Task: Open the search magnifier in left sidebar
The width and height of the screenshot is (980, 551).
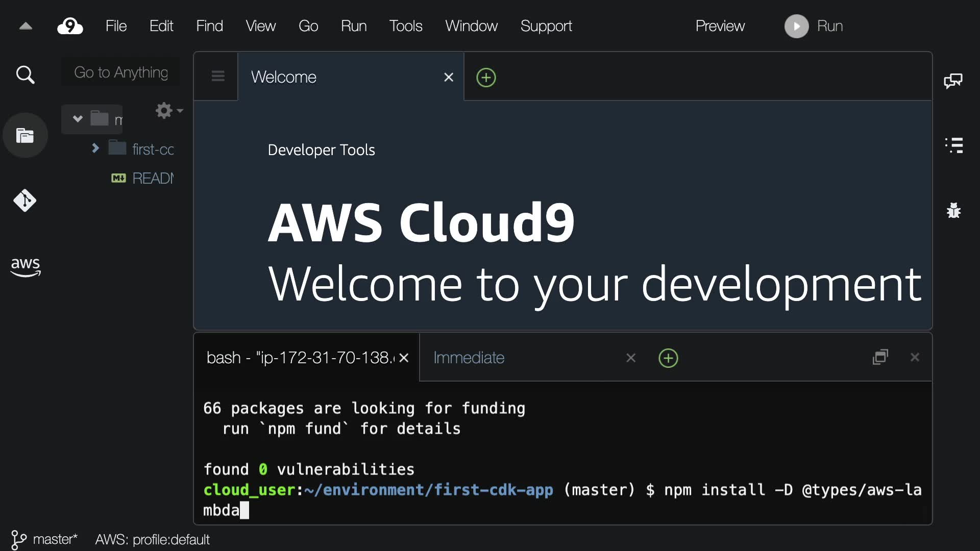Action: [x=25, y=75]
